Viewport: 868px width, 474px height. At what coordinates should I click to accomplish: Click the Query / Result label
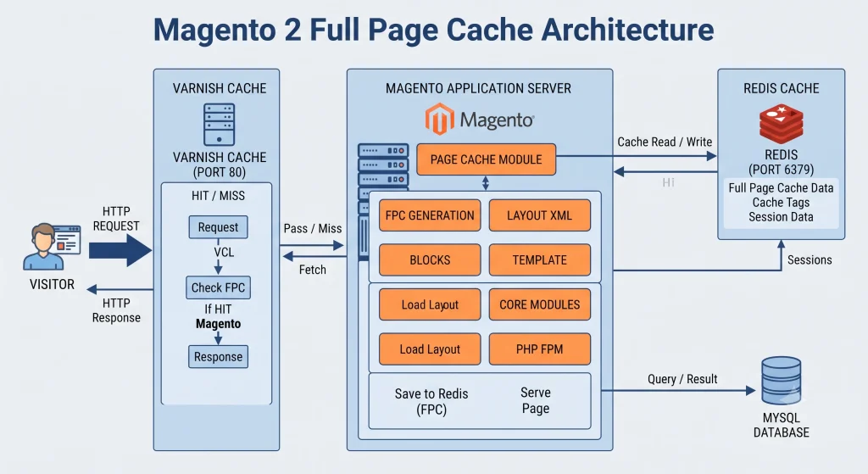[682, 379]
